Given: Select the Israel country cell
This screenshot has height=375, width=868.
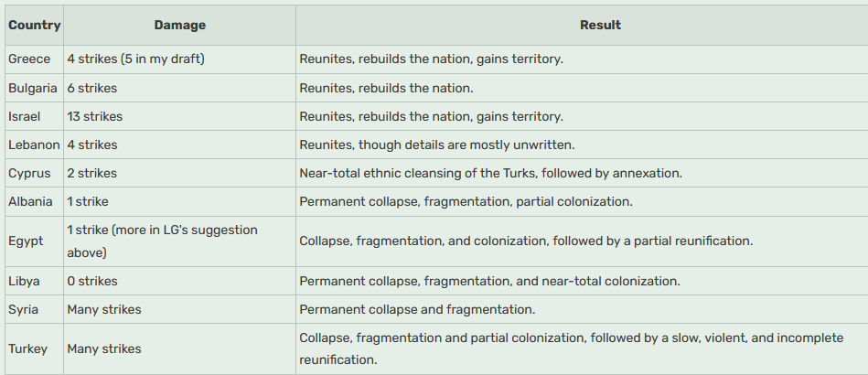Looking at the screenshot, I should (25, 117).
